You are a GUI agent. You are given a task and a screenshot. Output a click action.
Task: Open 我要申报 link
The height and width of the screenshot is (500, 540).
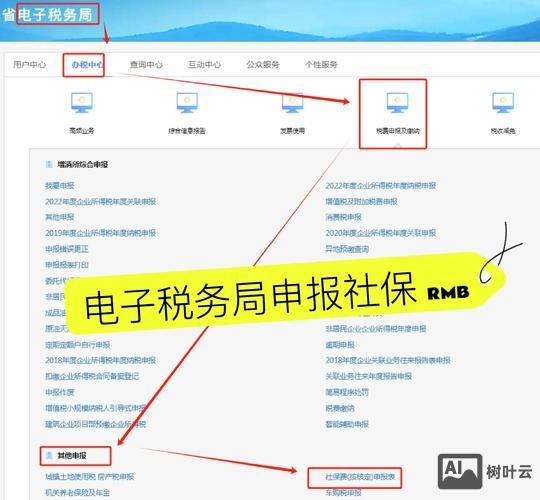click(x=60, y=186)
